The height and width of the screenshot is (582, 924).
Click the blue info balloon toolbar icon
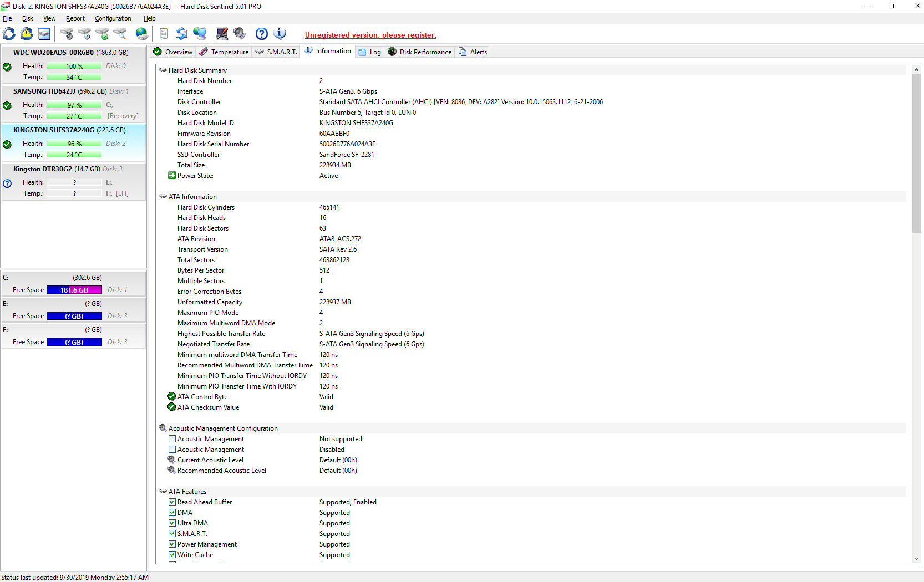[280, 34]
